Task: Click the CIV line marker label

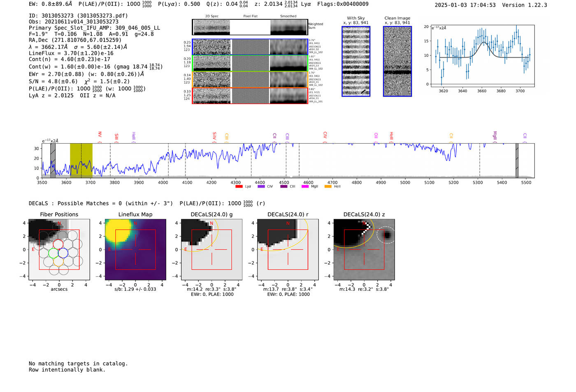Action: pos(325,135)
